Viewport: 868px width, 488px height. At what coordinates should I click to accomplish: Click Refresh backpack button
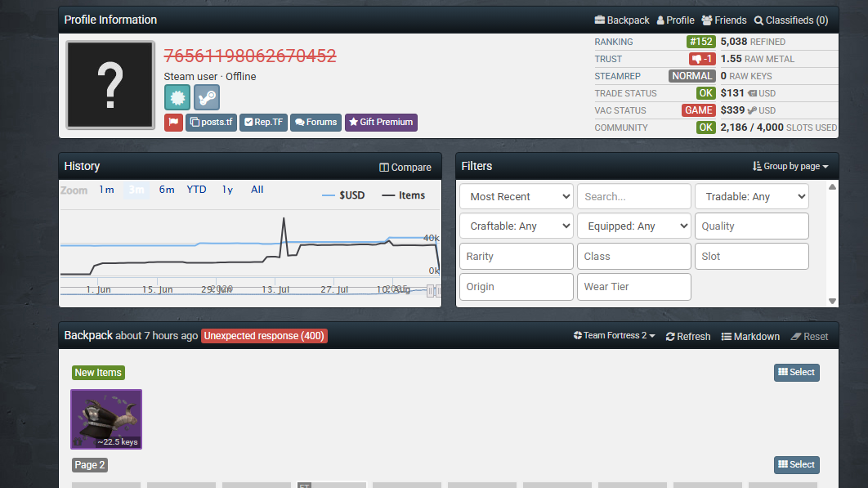point(688,336)
